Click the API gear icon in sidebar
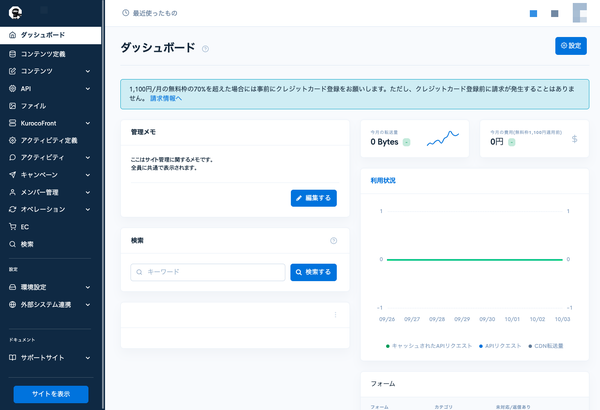 12,88
